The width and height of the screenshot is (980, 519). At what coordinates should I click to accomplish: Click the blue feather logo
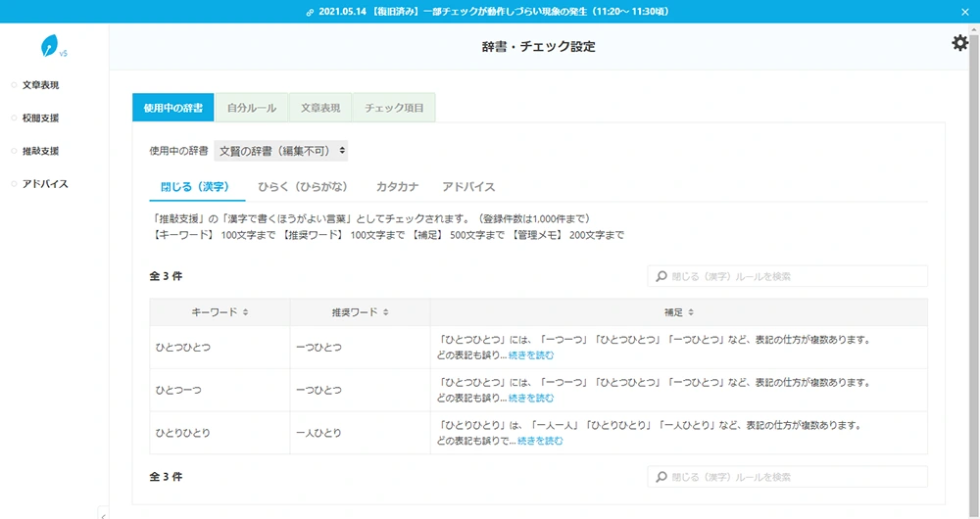(x=49, y=46)
